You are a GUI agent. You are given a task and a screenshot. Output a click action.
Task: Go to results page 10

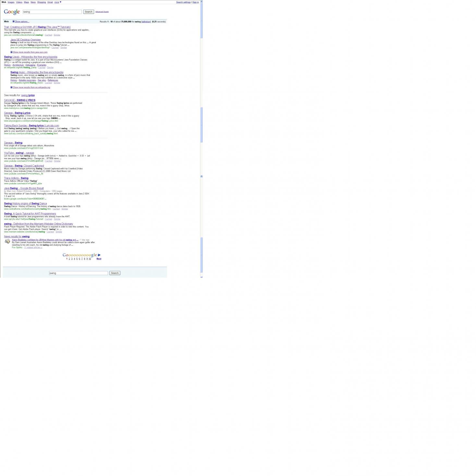pyautogui.click(x=90, y=259)
